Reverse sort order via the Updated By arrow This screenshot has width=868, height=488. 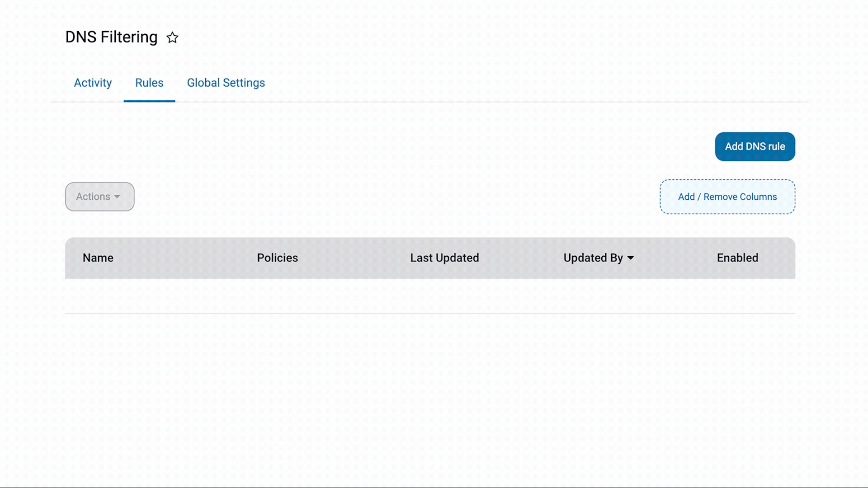631,258
